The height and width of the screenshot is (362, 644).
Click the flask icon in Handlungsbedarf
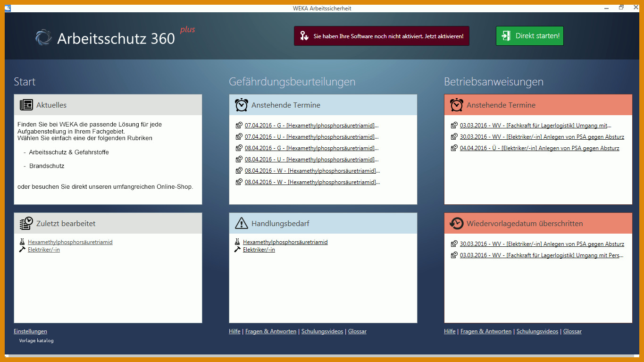click(237, 242)
